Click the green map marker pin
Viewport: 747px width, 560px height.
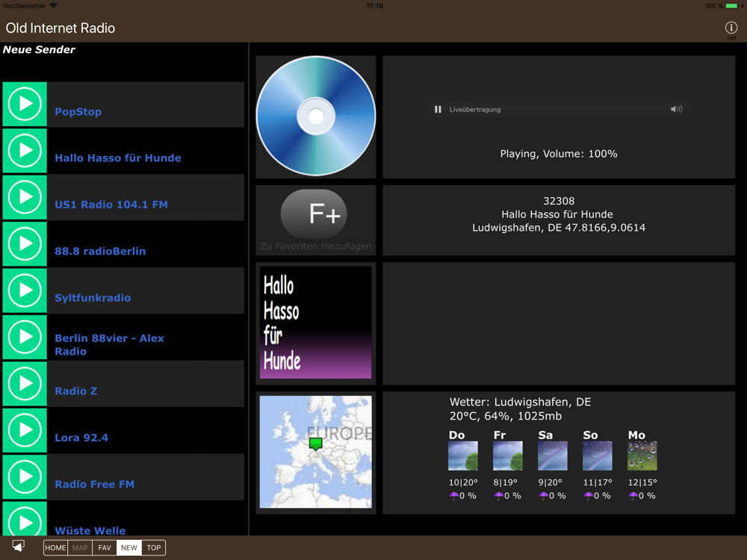pyautogui.click(x=315, y=444)
